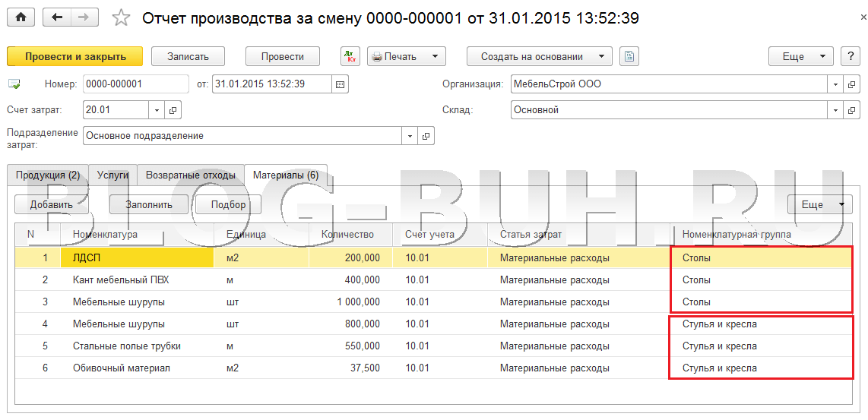This screenshot has width=868, height=420.
Task: Show Дт/Кт accounting entries
Action: [350, 56]
